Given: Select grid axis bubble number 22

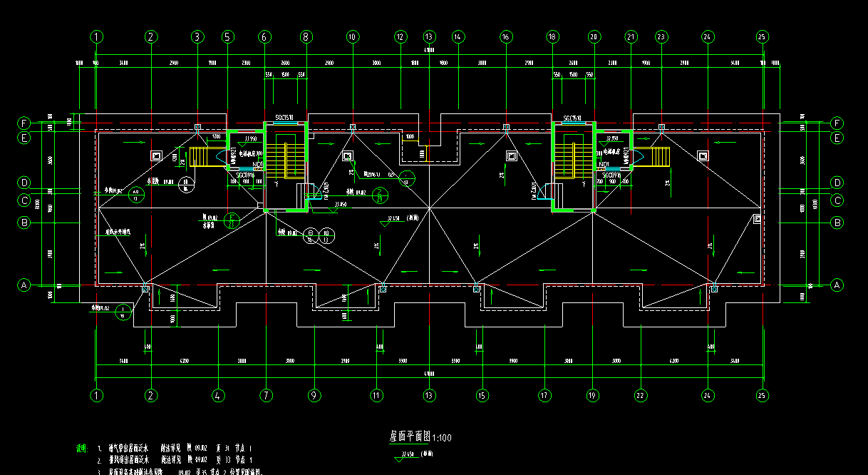Looking at the screenshot, I should (x=639, y=394).
